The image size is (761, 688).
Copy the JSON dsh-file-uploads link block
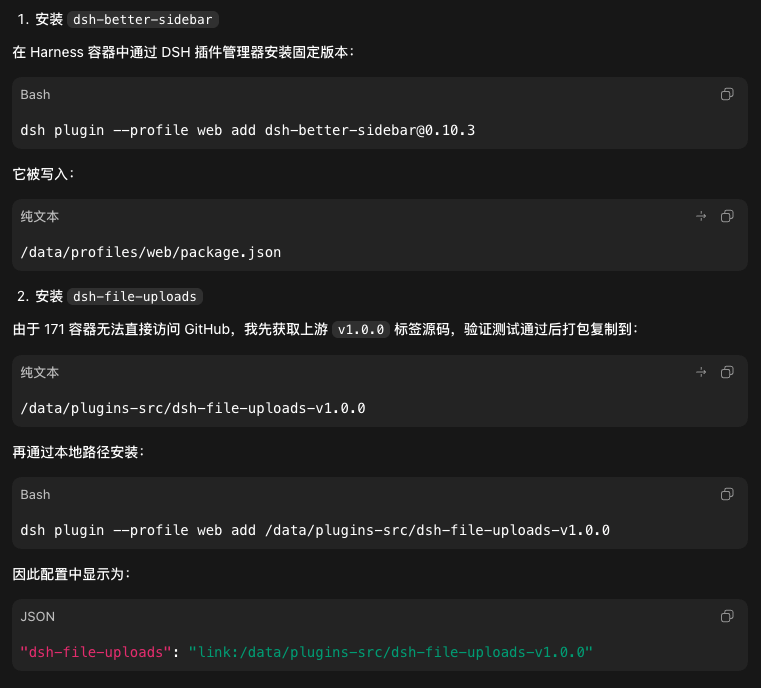point(727,616)
